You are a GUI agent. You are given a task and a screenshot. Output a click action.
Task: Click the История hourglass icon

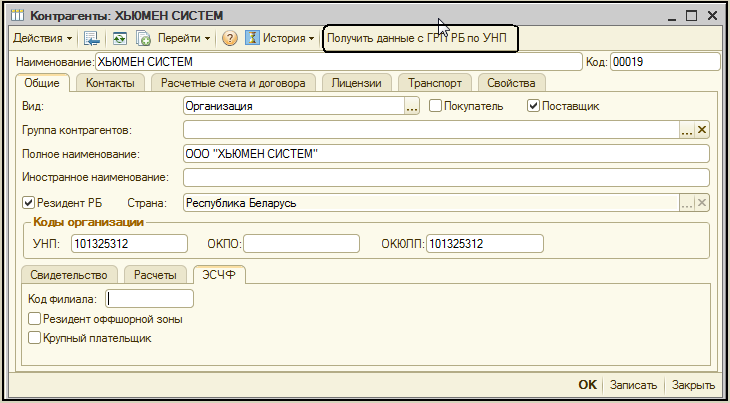pyautogui.click(x=252, y=39)
